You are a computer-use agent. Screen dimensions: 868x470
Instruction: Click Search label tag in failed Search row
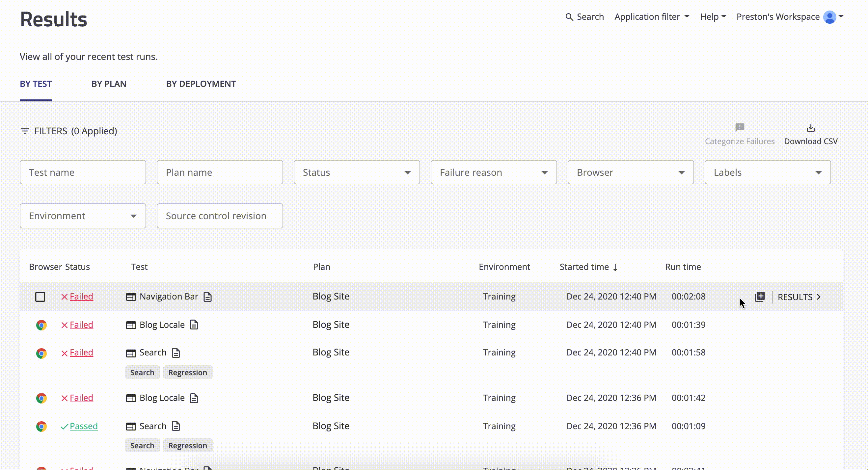(142, 372)
